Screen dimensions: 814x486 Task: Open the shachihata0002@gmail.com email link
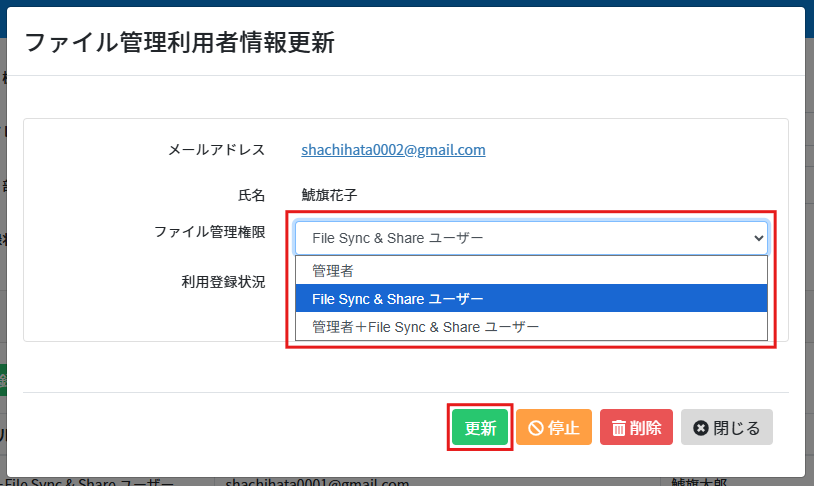393,150
